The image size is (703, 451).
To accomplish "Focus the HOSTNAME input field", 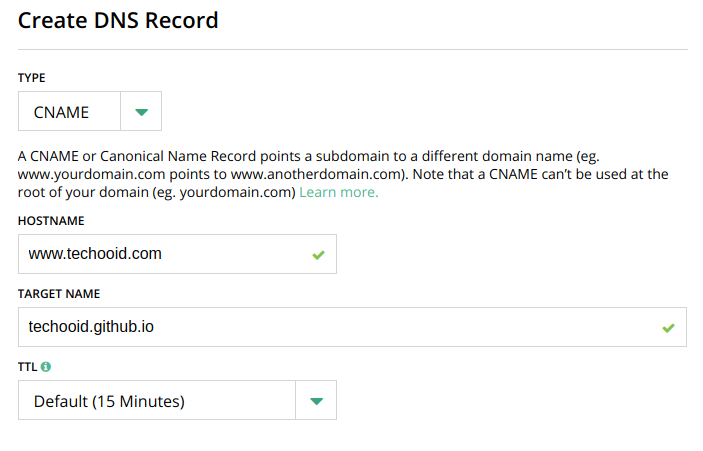I will (x=178, y=254).
